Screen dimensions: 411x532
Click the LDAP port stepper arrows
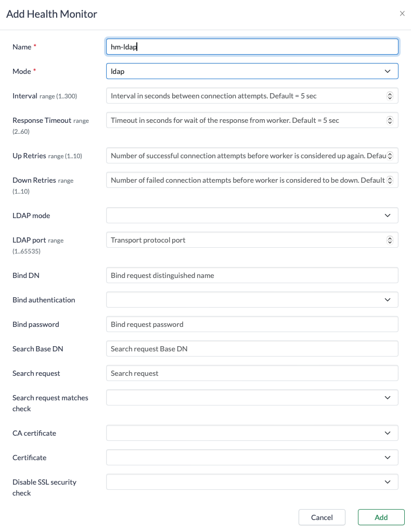pos(390,240)
